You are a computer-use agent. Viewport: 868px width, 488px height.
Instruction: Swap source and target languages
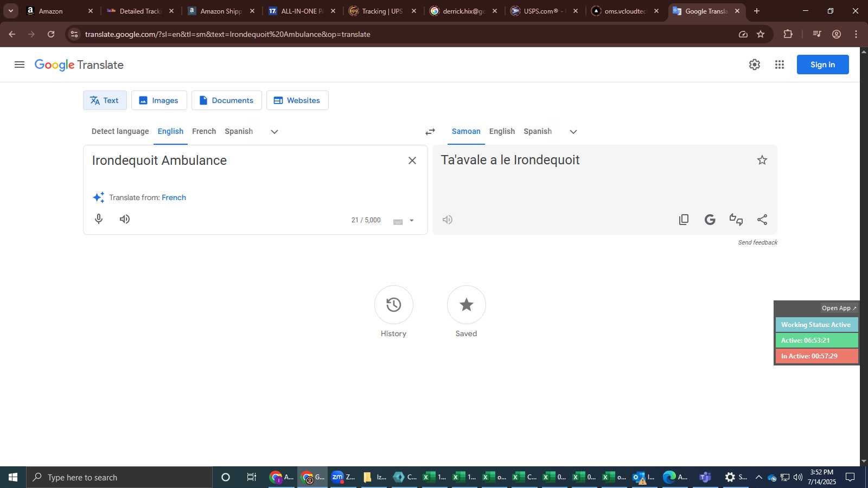tap(430, 132)
